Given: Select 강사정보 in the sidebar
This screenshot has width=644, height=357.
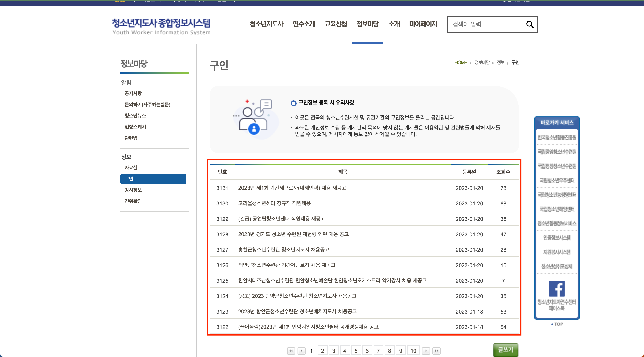Looking at the screenshot, I should tap(133, 190).
